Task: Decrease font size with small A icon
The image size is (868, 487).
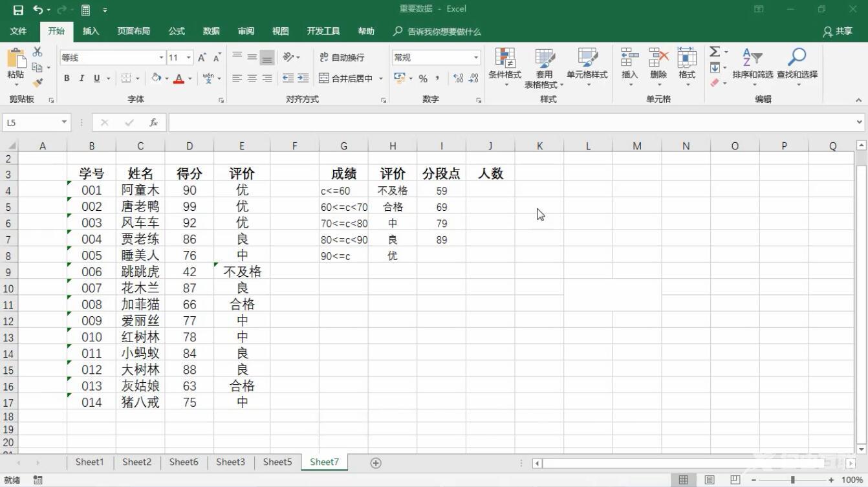Action: pos(217,58)
